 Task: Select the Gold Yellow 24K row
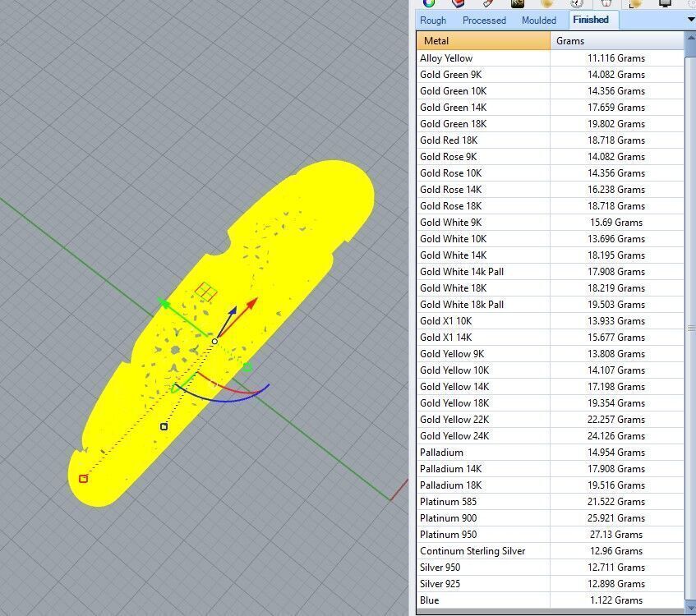(x=551, y=436)
